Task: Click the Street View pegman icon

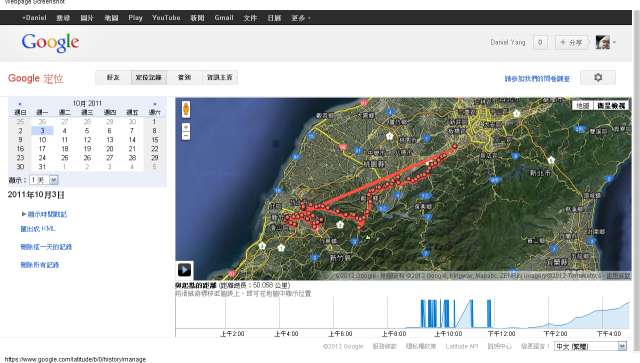Action: click(x=186, y=109)
